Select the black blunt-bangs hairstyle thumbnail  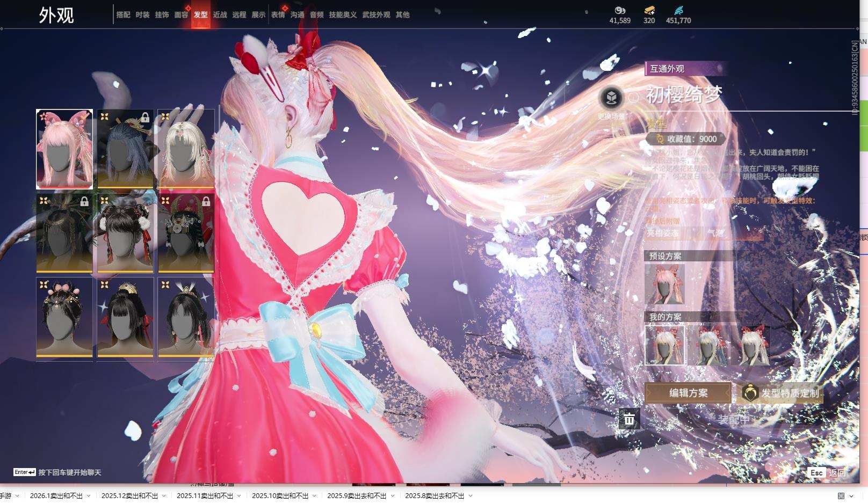point(125,317)
